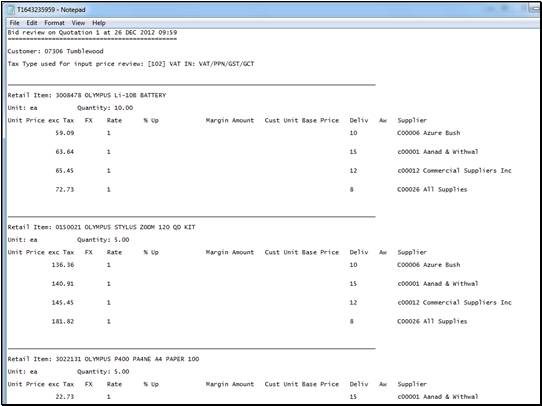The height and width of the screenshot is (406, 542).
Task: Open the File menu
Action: click(15, 23)
